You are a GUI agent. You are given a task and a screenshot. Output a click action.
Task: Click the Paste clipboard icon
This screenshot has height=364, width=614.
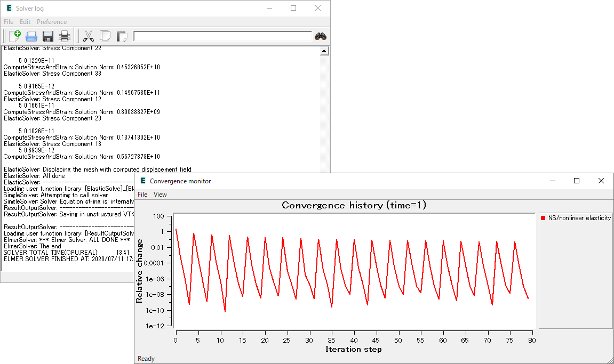[122, 36]
